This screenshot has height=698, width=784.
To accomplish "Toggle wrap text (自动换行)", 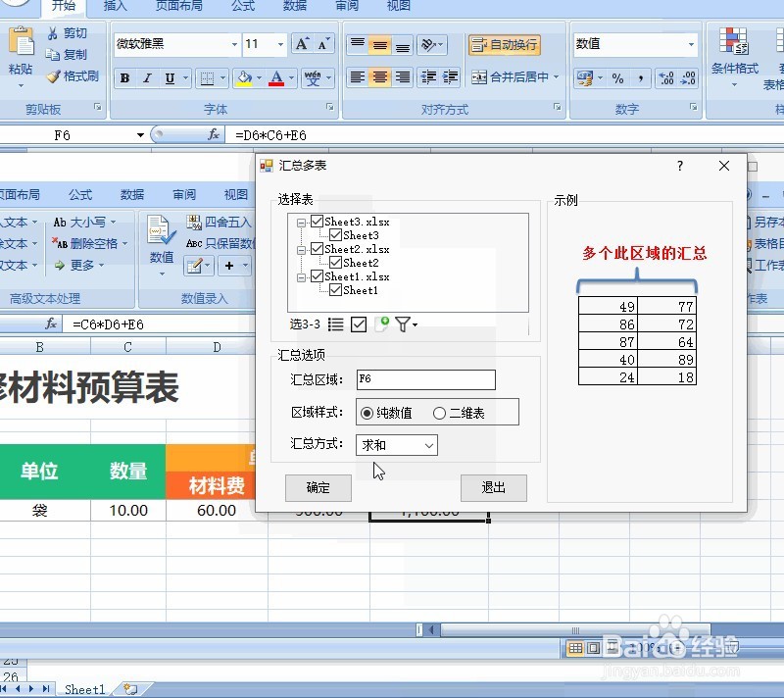I will [505, 44].
